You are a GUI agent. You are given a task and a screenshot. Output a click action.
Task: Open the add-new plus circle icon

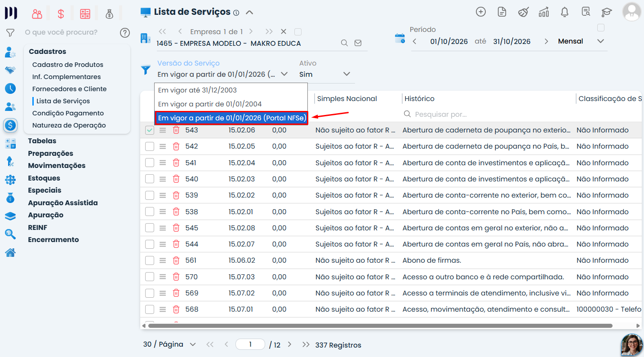(481, 12)
